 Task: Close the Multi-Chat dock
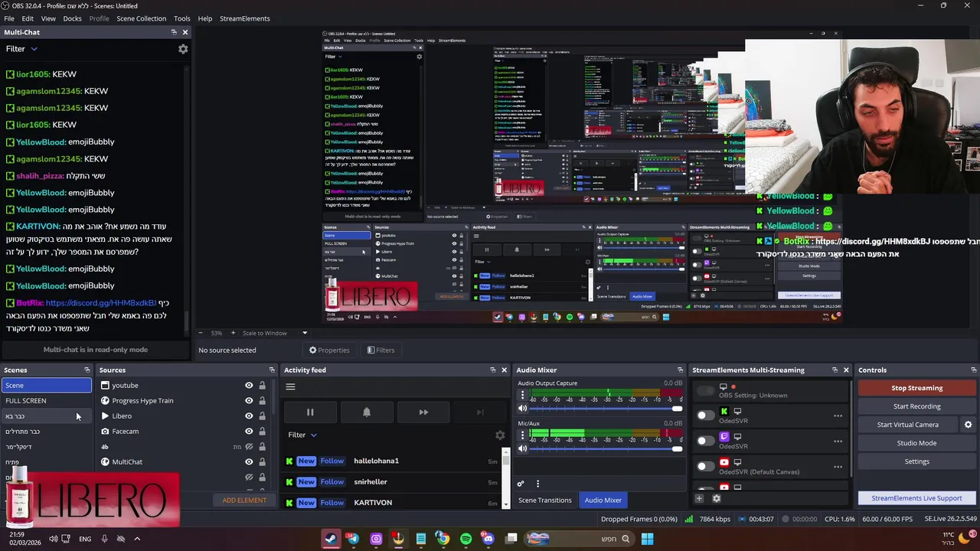coord(185,32)
